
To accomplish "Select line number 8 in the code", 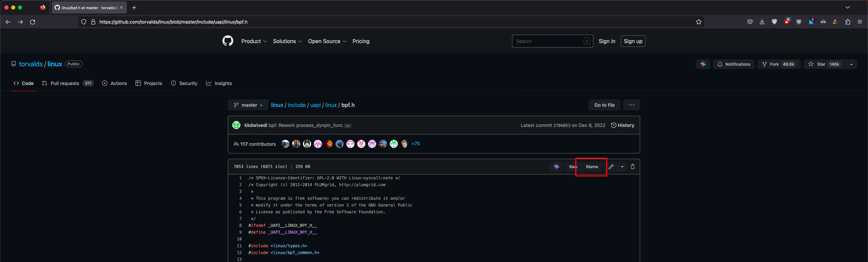I will [240, 225].
